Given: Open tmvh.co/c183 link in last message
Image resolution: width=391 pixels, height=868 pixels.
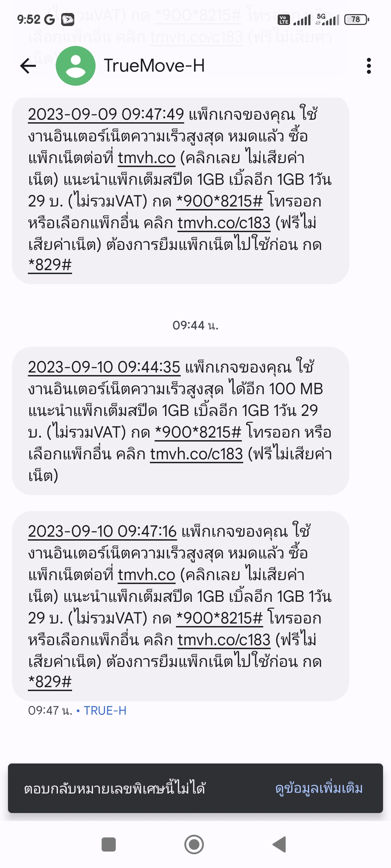Looking at the screenshot, I should (x=224, y=640).
